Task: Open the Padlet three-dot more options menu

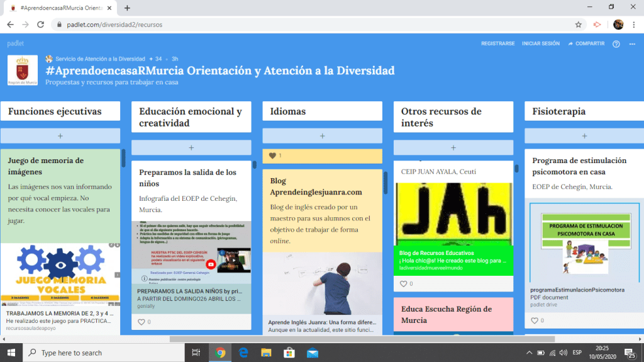Action: [x=632, y=44]
